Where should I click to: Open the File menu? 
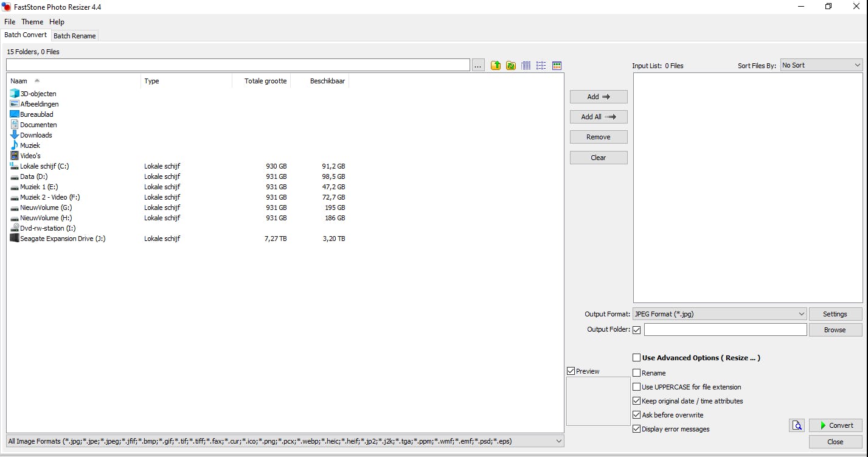click(10, 22)
